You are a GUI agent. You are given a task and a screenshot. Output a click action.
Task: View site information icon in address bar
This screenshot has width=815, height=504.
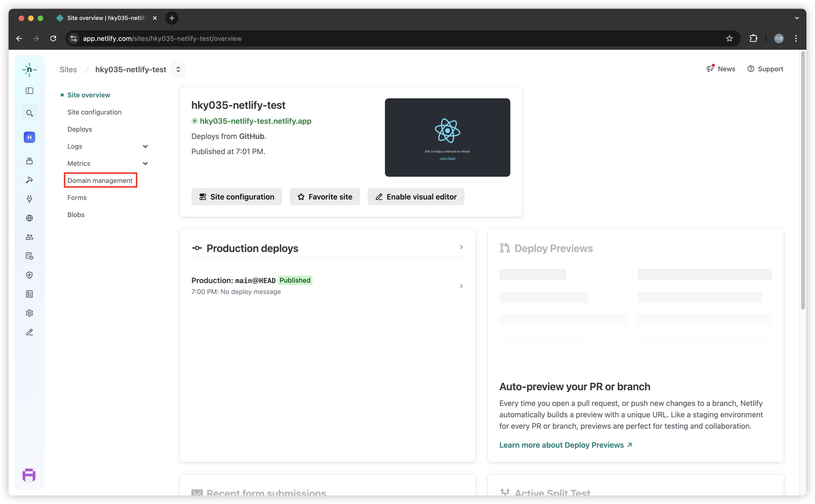tap(74, 38)
